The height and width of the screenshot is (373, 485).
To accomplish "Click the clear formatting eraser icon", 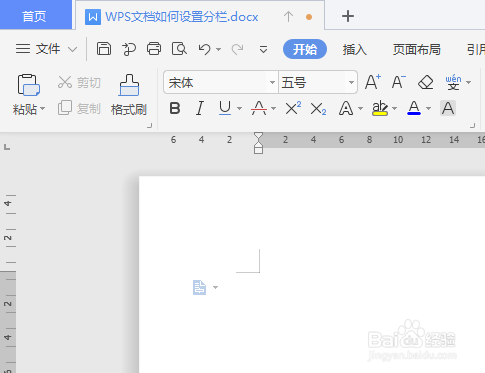I will coord(425,82).
